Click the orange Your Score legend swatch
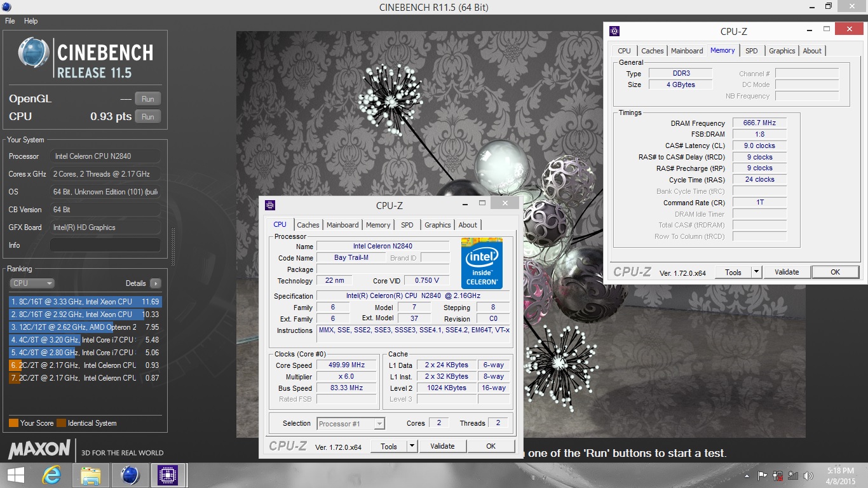868x488 pixels. coord(13,423)
